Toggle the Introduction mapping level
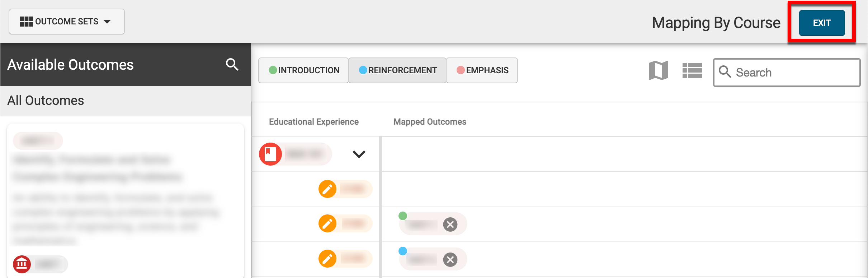The height and width of the screenshot is (278, 868). pyautogui.click(x=304, y=70)
